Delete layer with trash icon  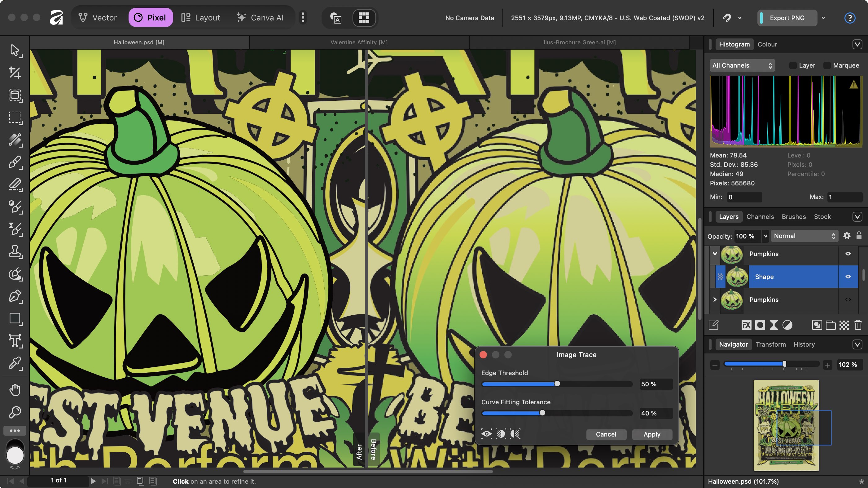tap(858, 325)
